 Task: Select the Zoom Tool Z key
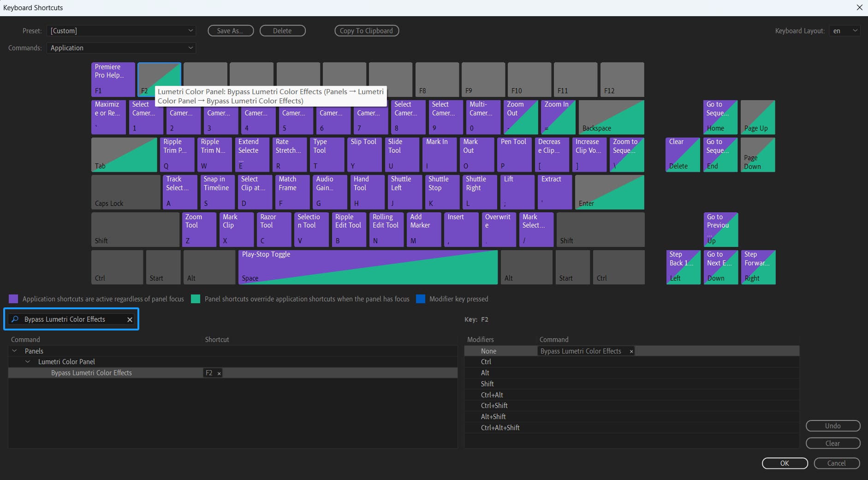pos(199,229)
